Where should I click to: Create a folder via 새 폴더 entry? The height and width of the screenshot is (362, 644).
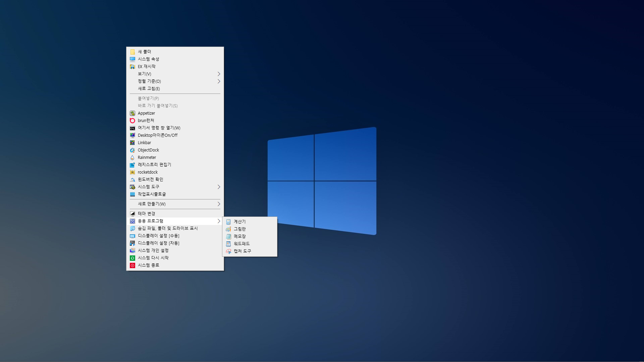pos(175,52)
